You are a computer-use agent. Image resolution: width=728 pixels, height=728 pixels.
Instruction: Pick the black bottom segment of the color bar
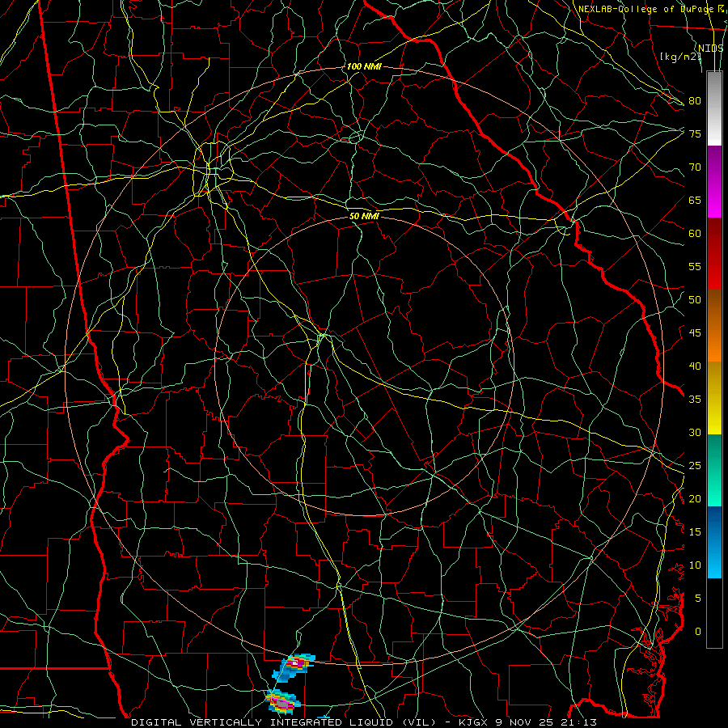[x=714, y=613]
